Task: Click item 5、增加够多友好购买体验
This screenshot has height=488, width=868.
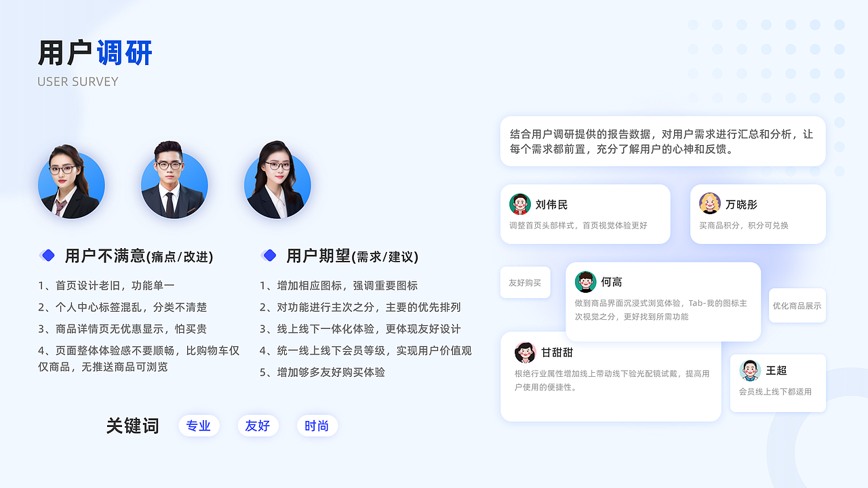Action: (323, 372)
